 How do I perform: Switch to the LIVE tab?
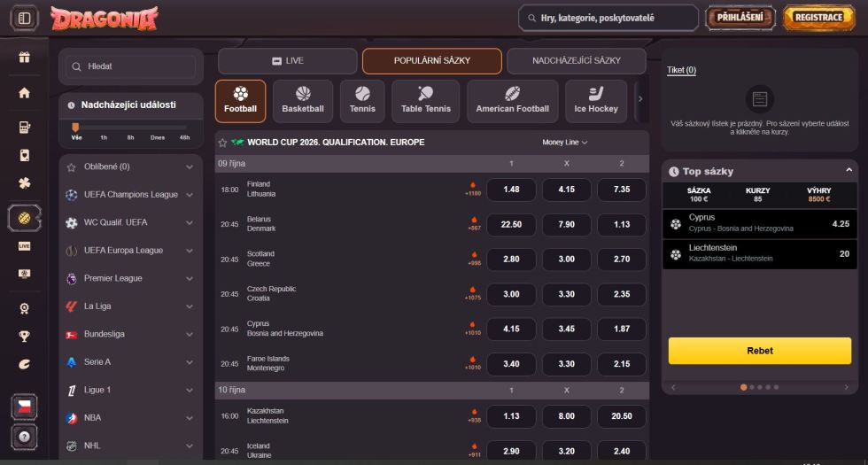(287, 61)
